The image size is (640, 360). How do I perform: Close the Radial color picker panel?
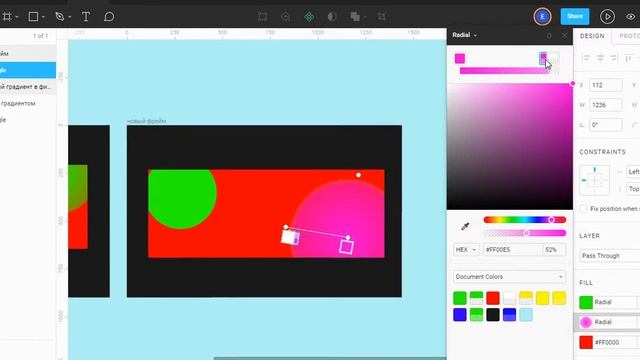pyautogui.click(x=564, y=36)
